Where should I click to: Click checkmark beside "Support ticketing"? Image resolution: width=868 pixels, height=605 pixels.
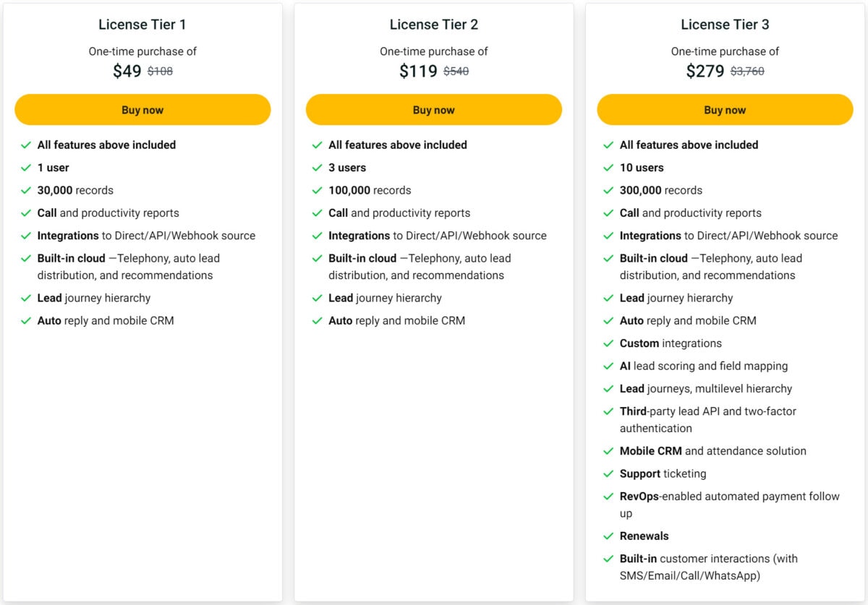click(x=608, y=473)
